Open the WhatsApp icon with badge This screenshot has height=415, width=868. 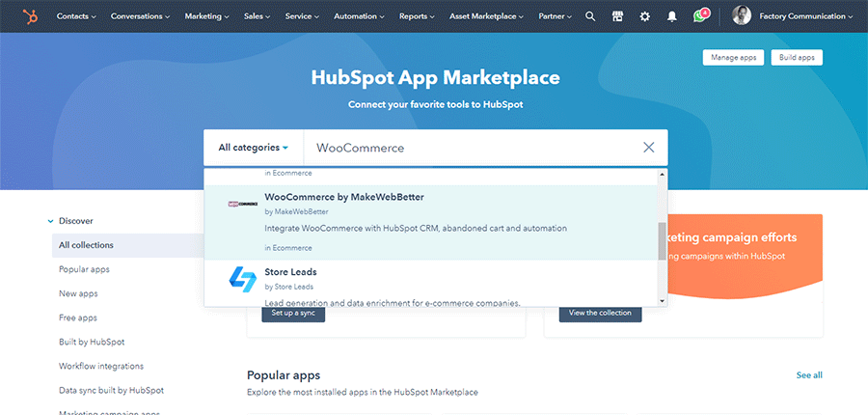point(701,15)
